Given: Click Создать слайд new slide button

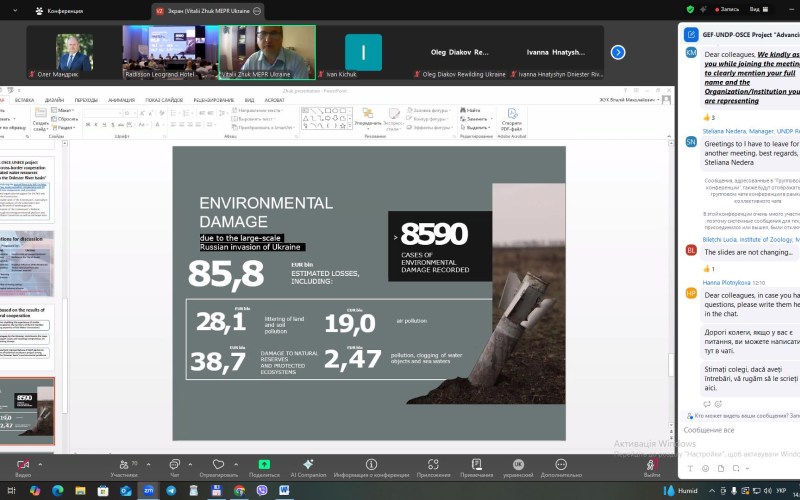Looking at the screenshot, I should [41, 119].
